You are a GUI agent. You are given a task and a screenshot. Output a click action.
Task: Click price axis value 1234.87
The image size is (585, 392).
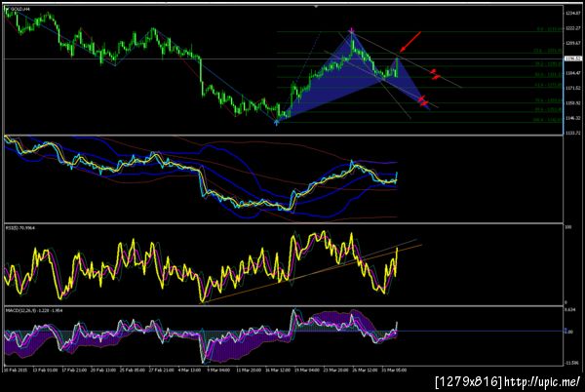573,13
